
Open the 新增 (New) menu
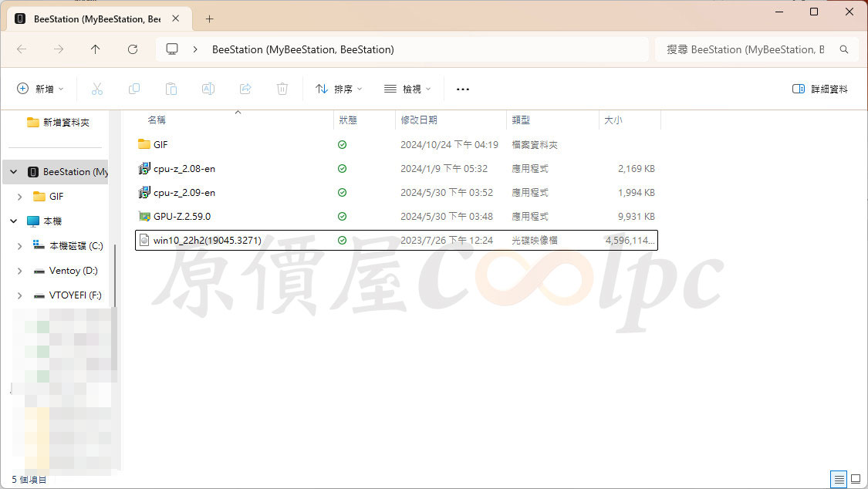[40, 89]
